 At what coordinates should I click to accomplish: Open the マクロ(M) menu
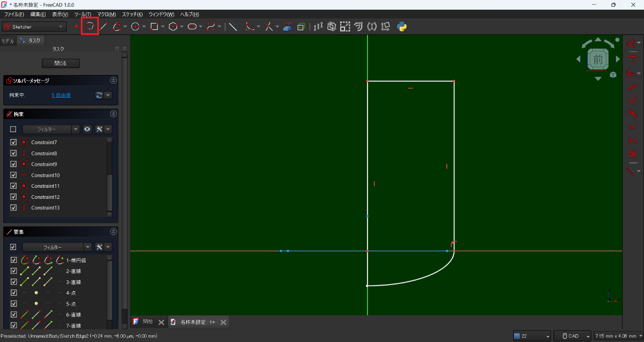click(106, 14)
